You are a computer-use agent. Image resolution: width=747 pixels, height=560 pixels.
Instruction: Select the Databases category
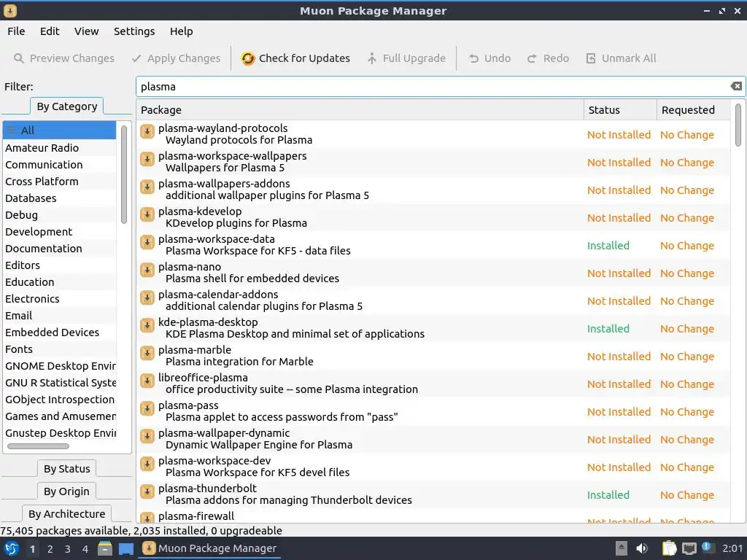60,198
